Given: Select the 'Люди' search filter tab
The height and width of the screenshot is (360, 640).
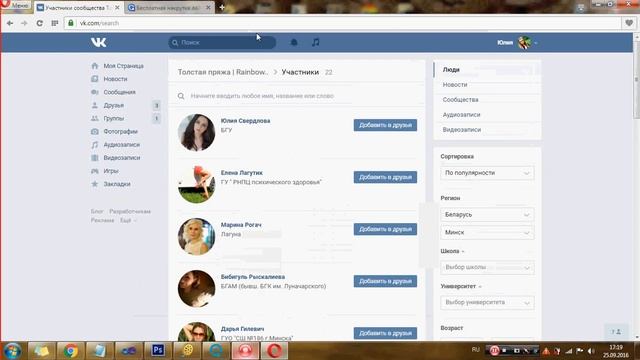Looking at the screenshot, I should [x=487, y=70].
